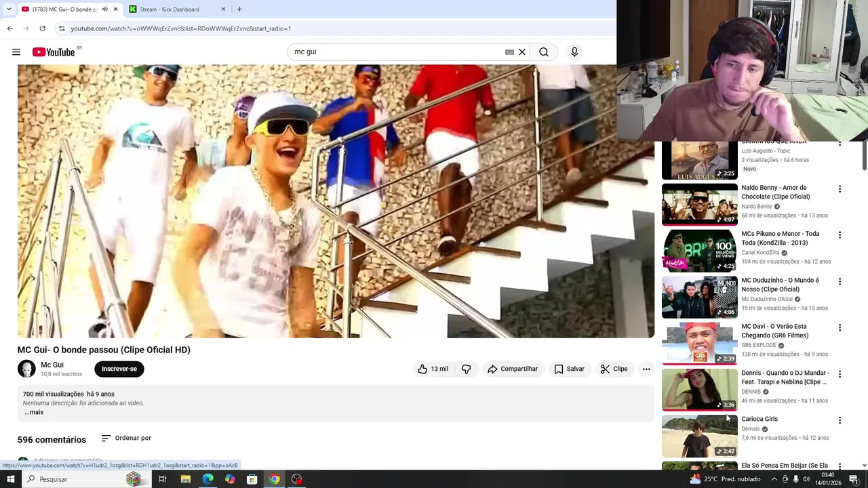Open MC Duduzinho O Mundo é Nosso title
Viewport: 868px width, 488px height.
[x=780, y=285]
